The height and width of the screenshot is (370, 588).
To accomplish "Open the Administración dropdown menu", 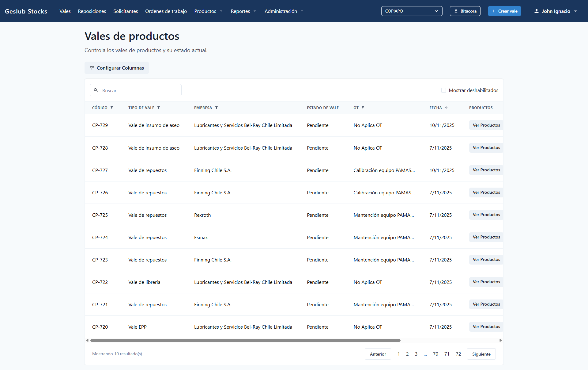I will [284, 11].
